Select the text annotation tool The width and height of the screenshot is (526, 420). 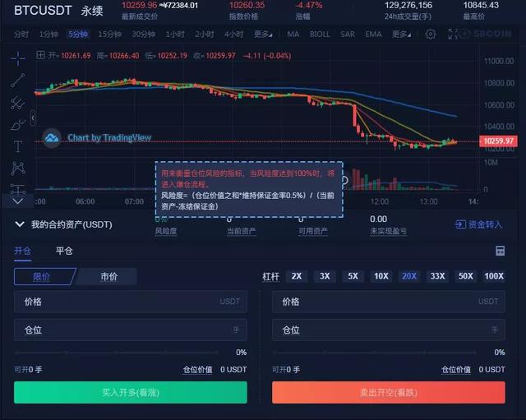18,146
